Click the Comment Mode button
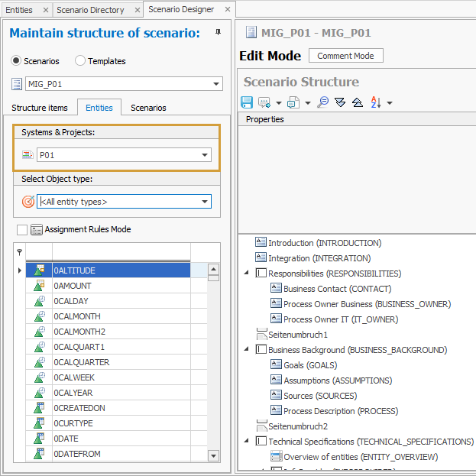This screenshot has height=476, width=476. coord(345,56)
